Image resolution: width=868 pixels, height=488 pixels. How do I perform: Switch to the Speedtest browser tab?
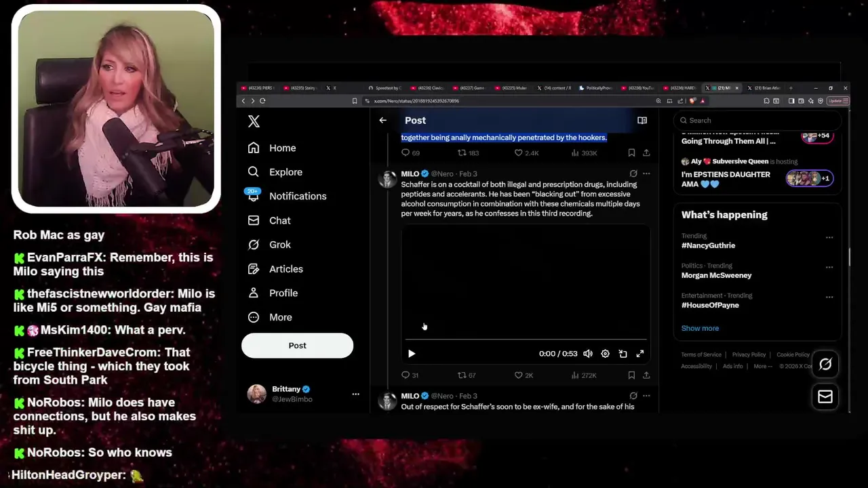(385, 88)
